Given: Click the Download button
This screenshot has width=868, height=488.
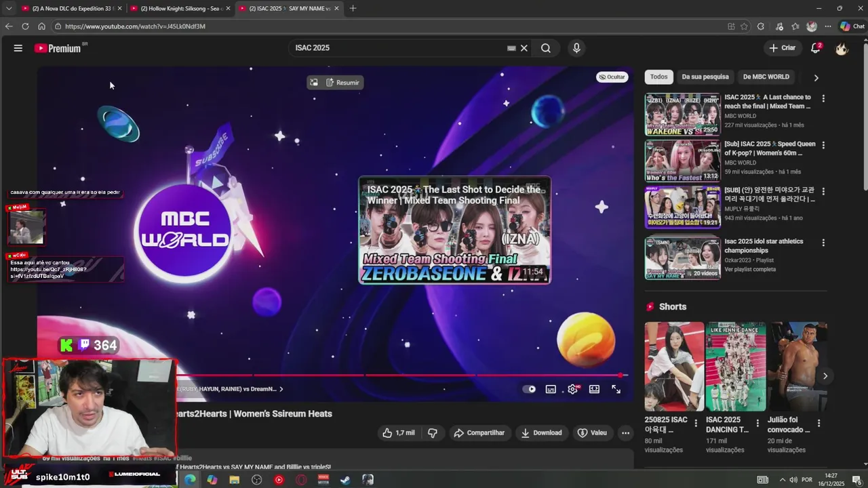Looking at the screenshot, I should 541,433.
